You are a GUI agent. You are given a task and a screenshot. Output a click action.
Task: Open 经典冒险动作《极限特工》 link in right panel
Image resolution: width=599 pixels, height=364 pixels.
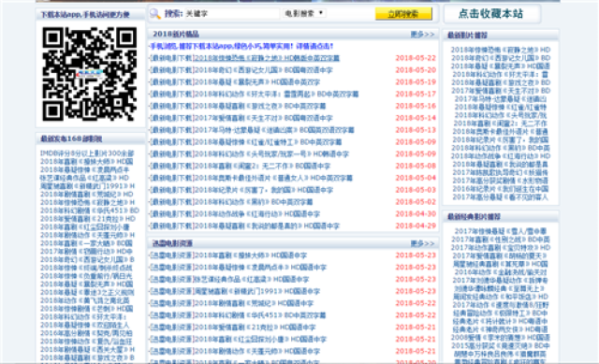pyautogui.click(x=501, y=313)
